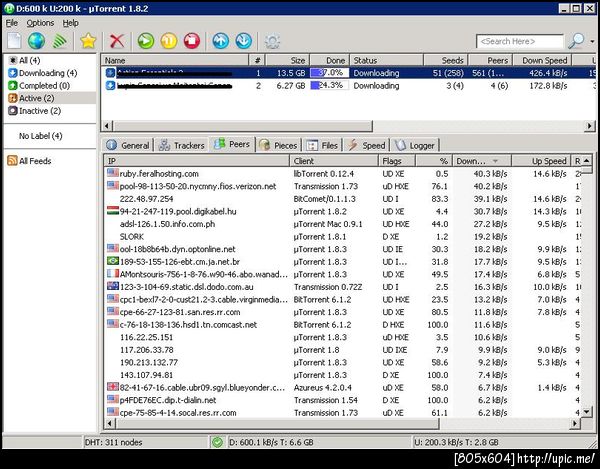
Task: Click the green Start torrent button
Action: (x=146, y=41)
